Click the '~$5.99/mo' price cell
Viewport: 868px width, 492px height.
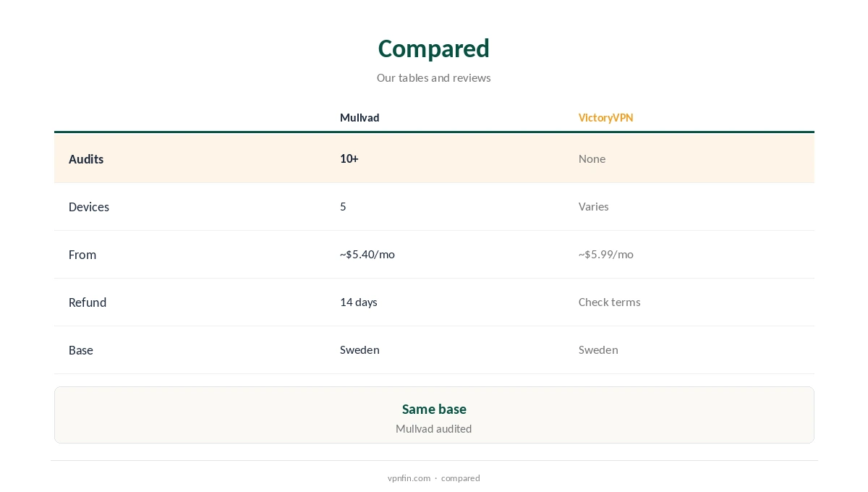click(605, 254)
